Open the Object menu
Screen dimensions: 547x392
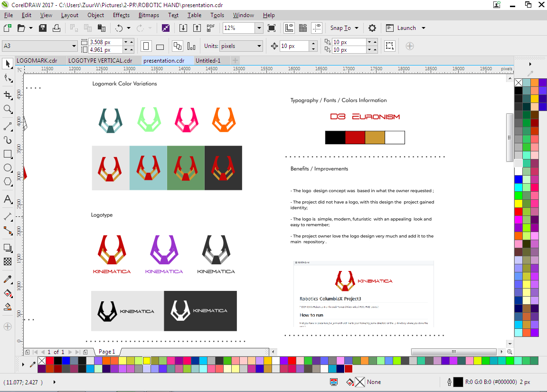[95, 15]
